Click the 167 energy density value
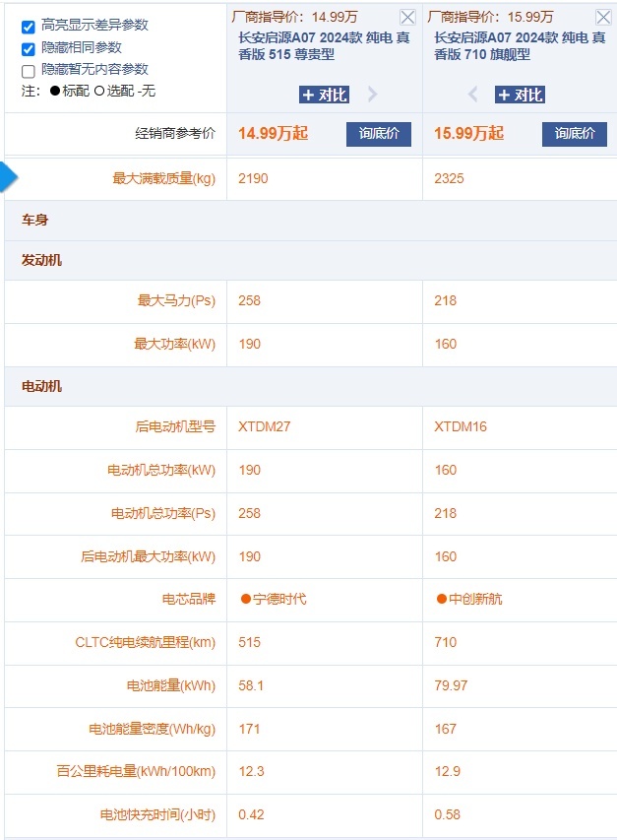 (445, 729)
